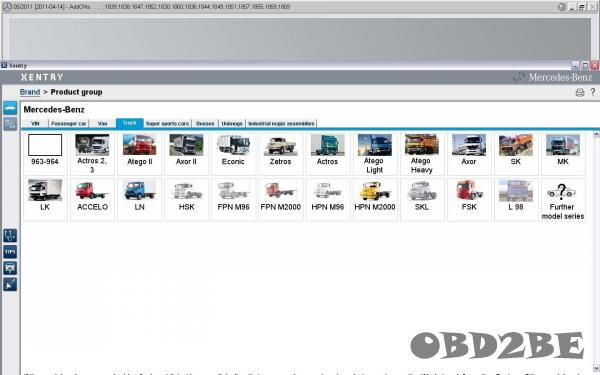Close the Xentry window
This screenshot has width=600, height=375.
tap(595, 65)
